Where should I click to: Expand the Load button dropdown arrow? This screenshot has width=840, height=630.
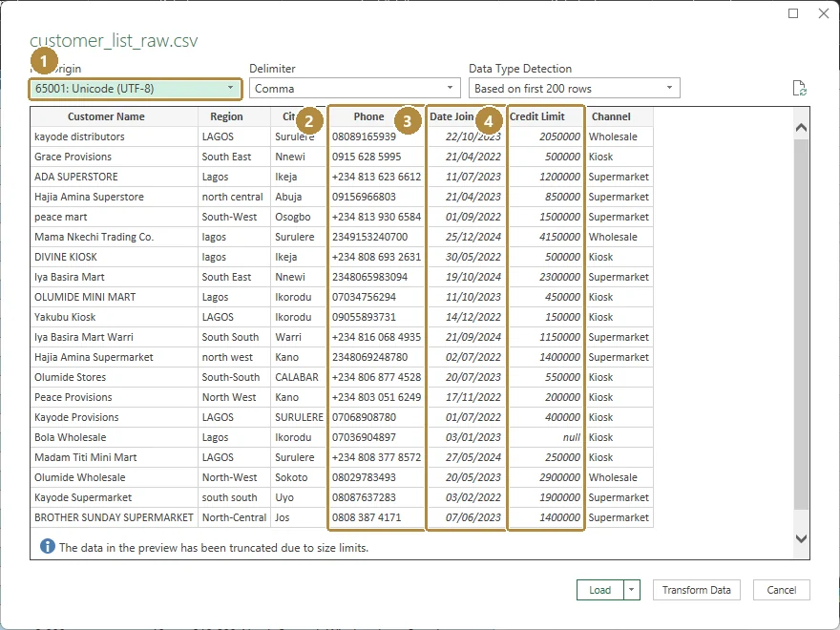click(632, 590)
